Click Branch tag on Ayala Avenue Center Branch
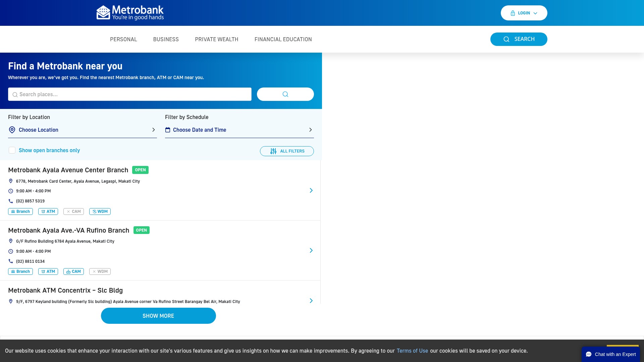 click(x=20, y=212)
